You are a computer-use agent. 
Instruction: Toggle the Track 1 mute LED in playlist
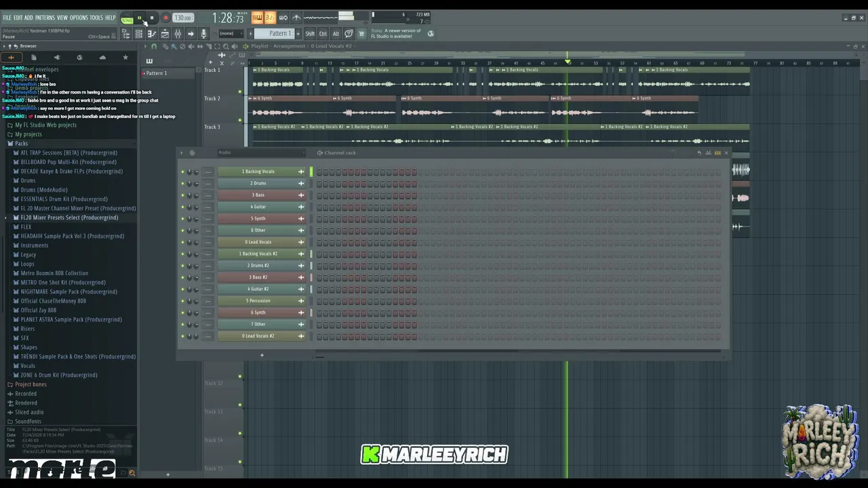click(239, 91)
